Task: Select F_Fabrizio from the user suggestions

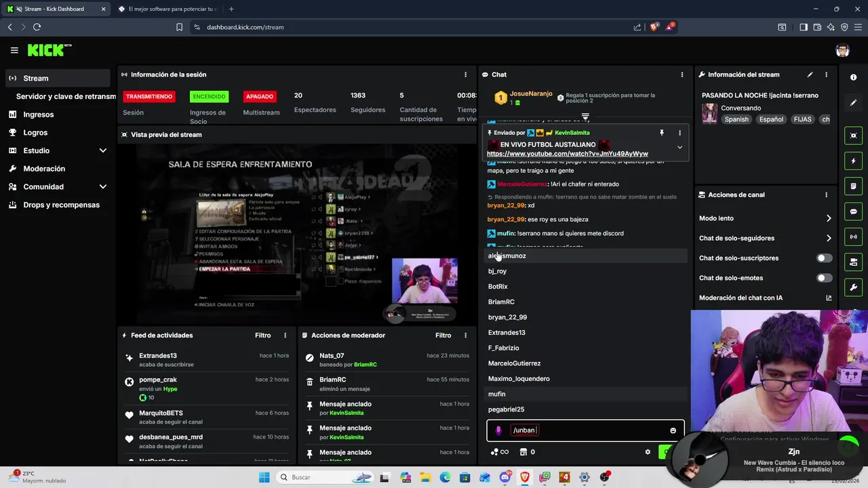Action: tap(586, 348)
